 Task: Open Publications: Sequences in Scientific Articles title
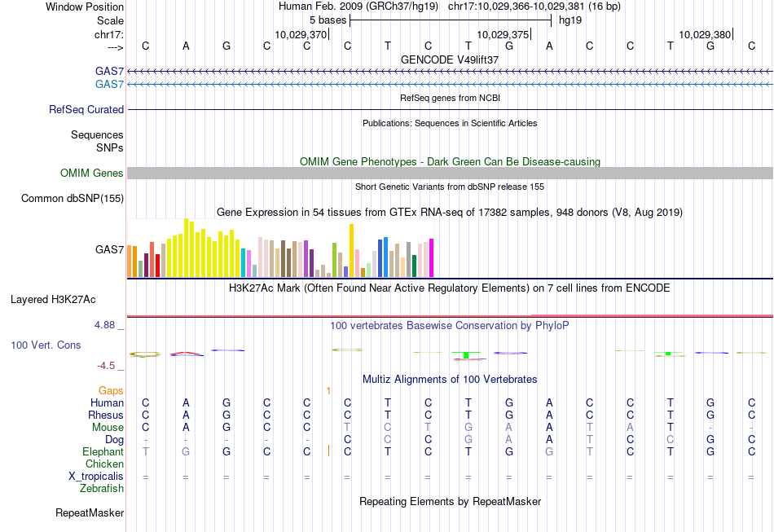pos(450,123)
